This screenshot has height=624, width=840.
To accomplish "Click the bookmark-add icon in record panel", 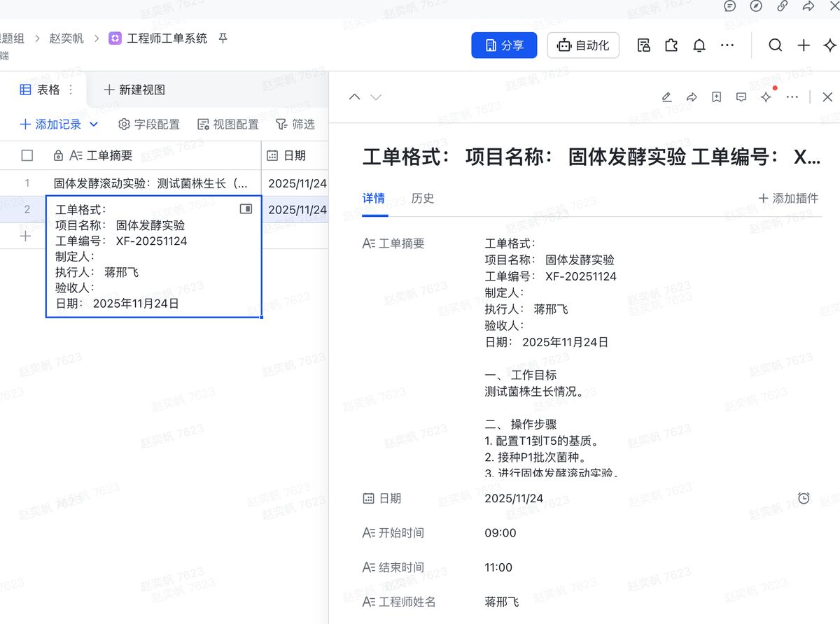I will pyautogui.click(x=717, y=97).
